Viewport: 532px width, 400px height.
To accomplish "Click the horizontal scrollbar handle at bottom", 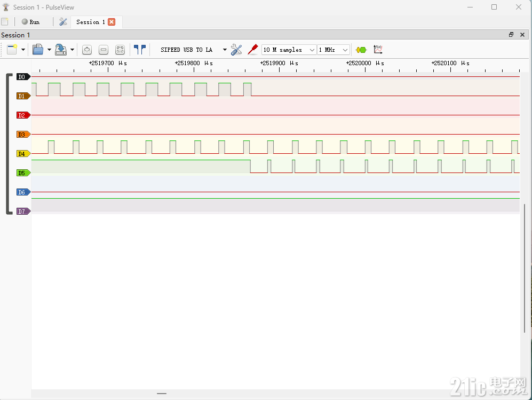I will click(x=162, y=394).
